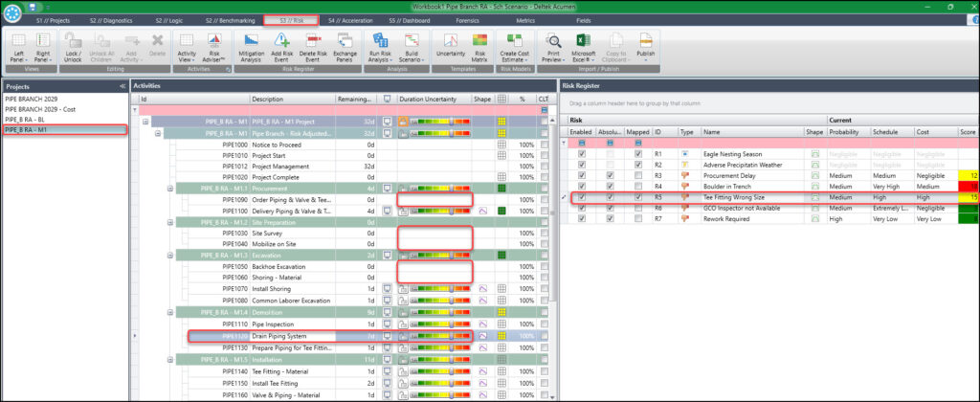The image size is (980, 402).
Task: Toggle CLT checkbox for Project Management
Action: coord(545,167)
